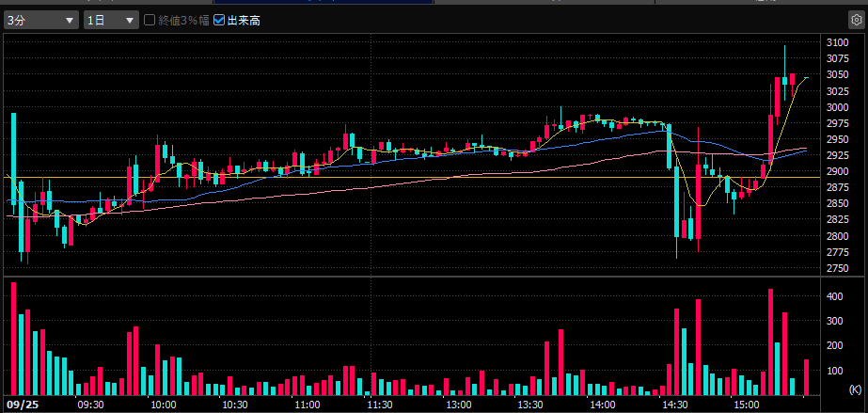
Task: Click the (K) volume unit label
Action: click(855, 389)
